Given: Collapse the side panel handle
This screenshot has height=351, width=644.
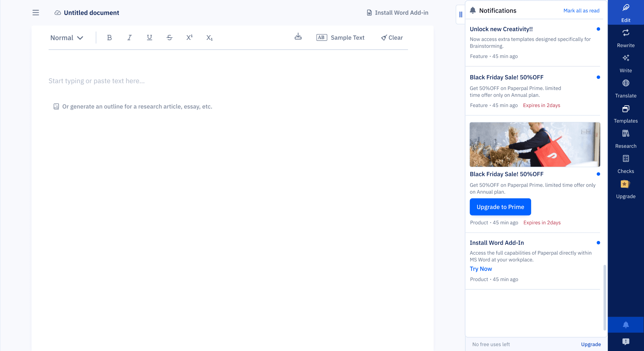Looking at the screenshot, I should tap(461, 15).
